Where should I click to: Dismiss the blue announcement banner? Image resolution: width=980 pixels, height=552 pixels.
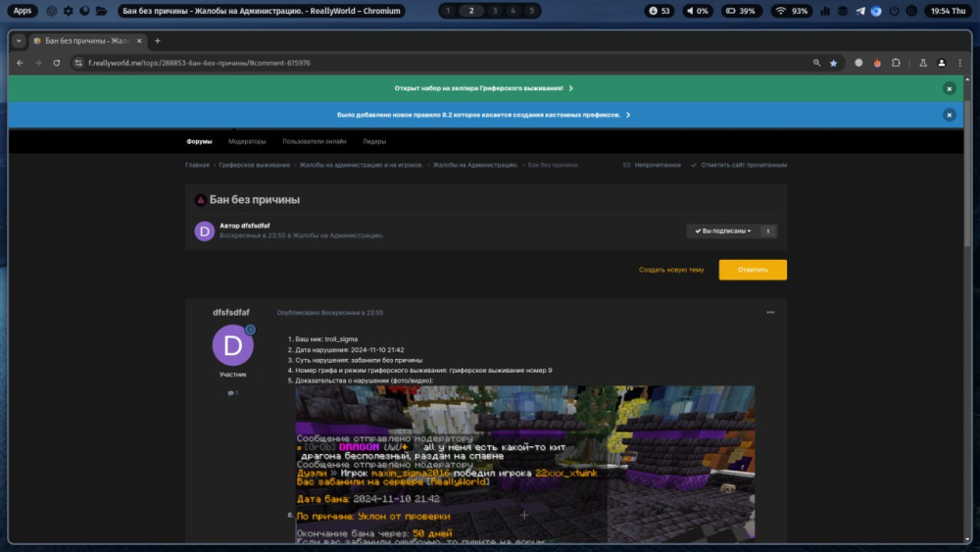[x=949, y=115]
